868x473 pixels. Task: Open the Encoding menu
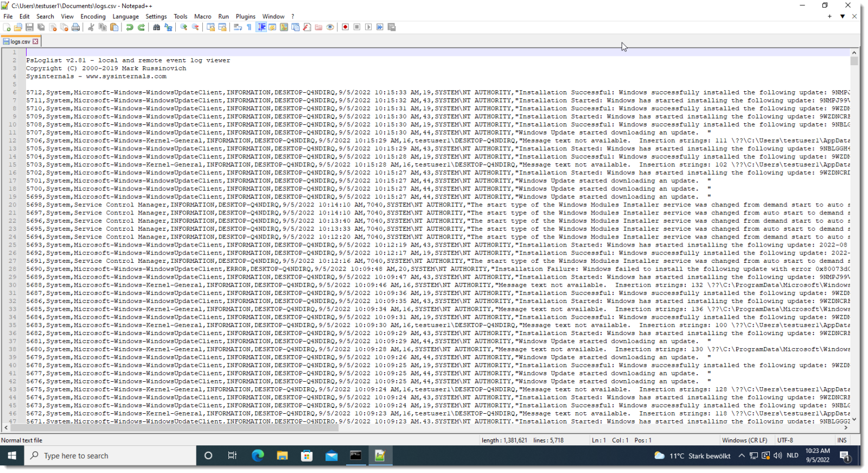93,16
